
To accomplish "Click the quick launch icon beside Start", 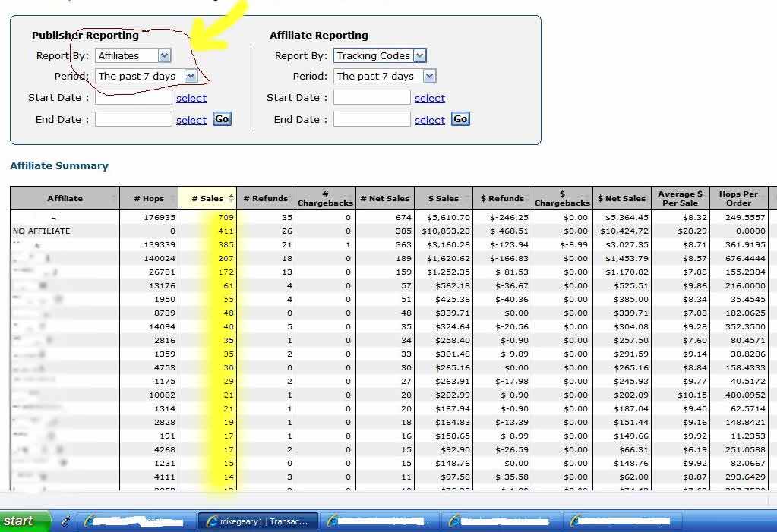I will click(x=65, y=521).
